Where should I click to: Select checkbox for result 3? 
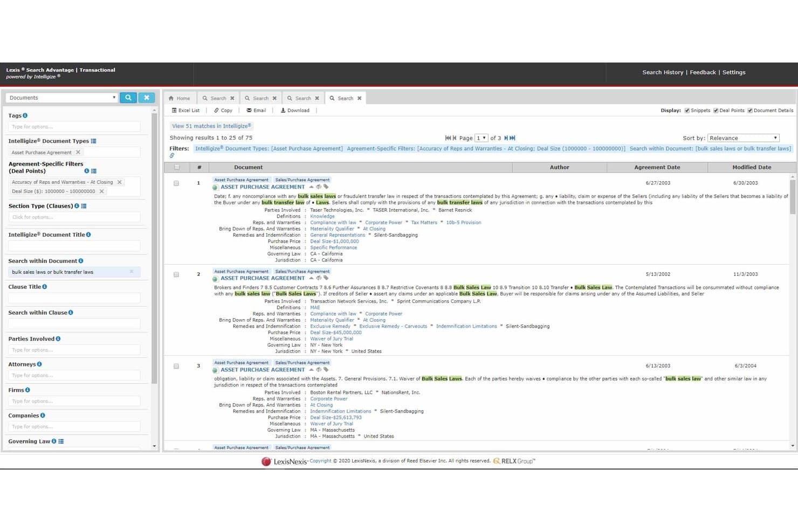pos(176,366)
